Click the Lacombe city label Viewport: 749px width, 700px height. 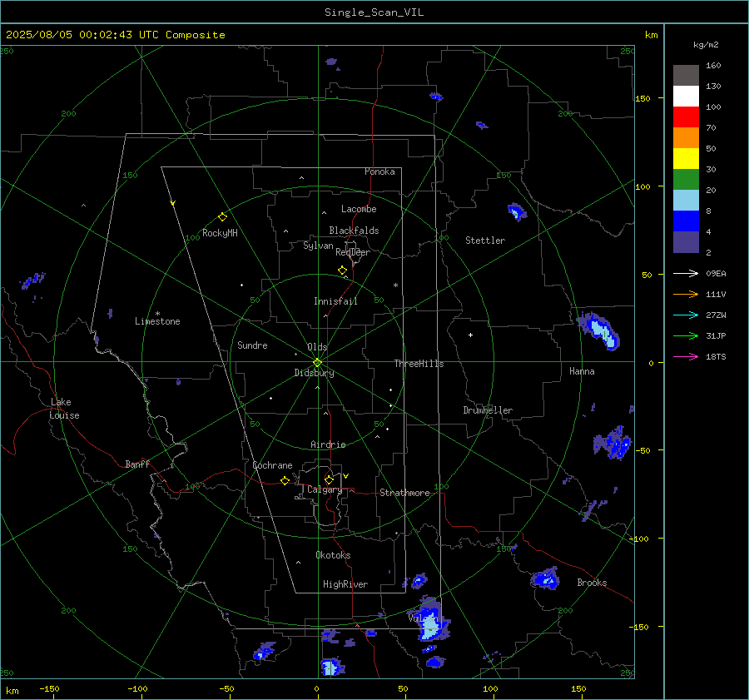(x=359, y=209)
